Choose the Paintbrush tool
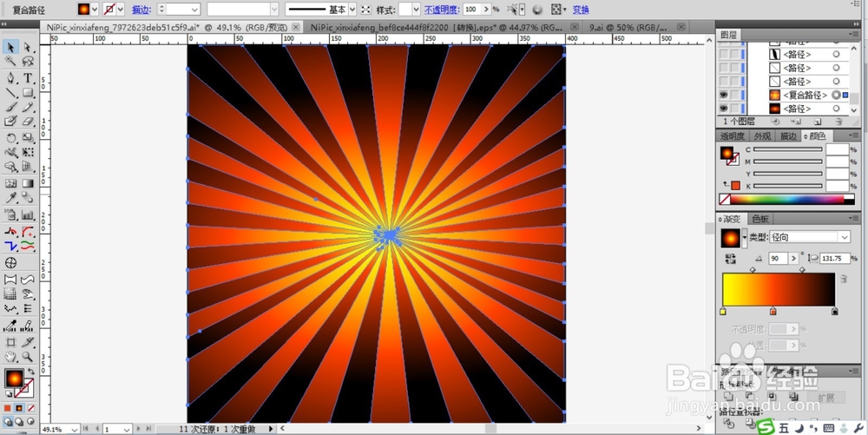Viewport: 868px width, 435px height. 10,107
